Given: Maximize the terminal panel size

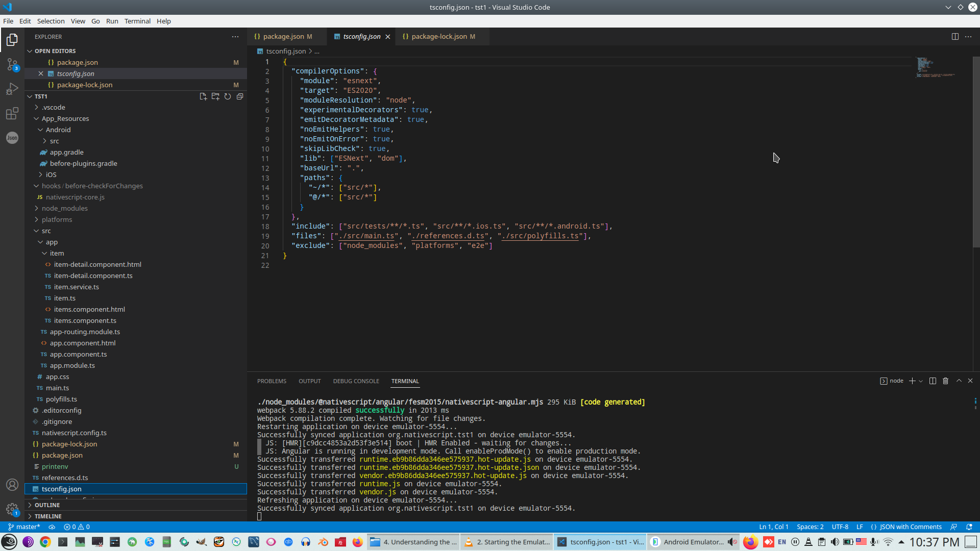Looking at the screenshot, I should pyautogui.click(x=959, y=381).
